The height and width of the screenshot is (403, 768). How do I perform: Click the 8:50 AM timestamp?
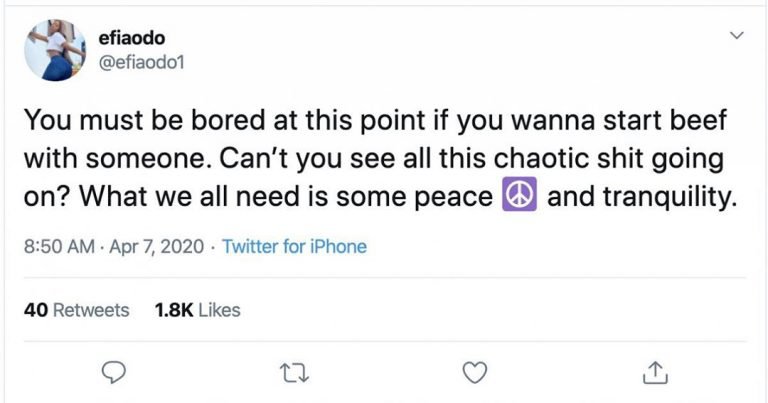(59, 246)
